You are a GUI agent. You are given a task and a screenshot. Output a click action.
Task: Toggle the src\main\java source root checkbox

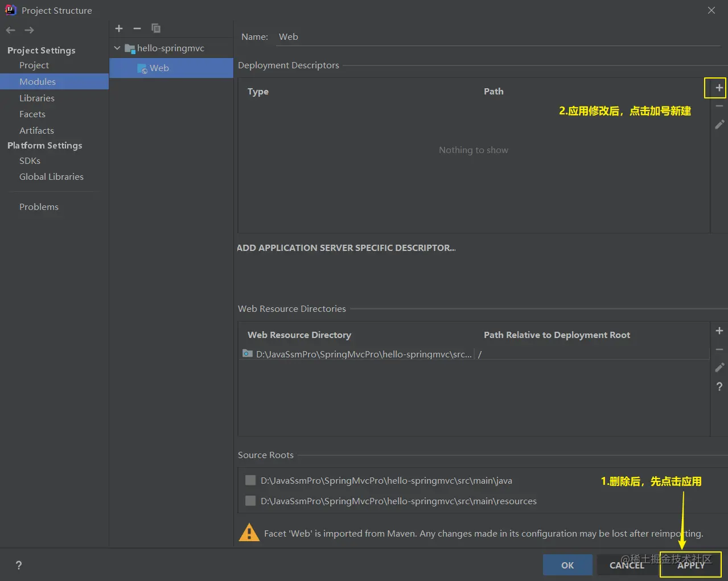[x=250, y=480]
